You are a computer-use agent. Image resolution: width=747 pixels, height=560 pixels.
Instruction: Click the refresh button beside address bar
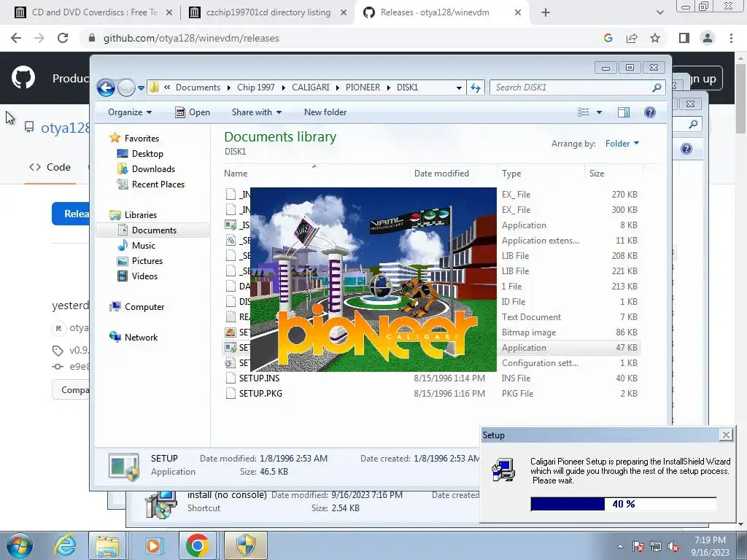pyautogui.click(x=476, y=87)
